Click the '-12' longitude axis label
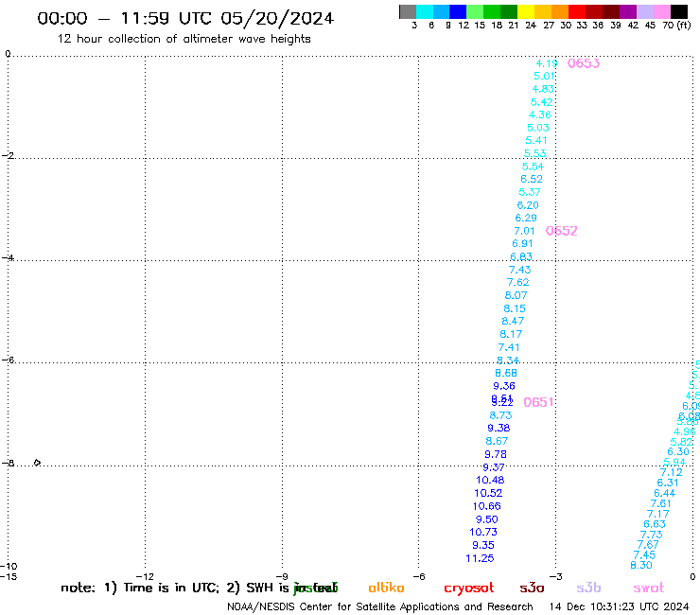700x615 pixels. (145, 576)
